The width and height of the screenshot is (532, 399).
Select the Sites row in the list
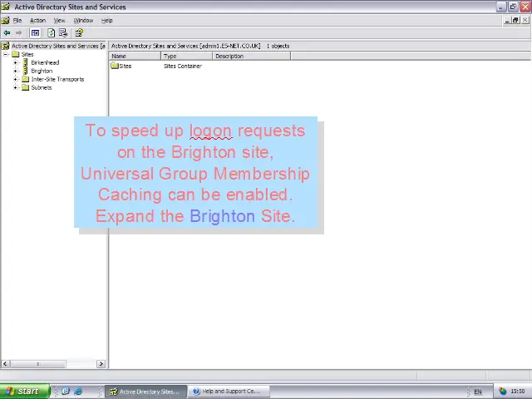pos(126,66)
